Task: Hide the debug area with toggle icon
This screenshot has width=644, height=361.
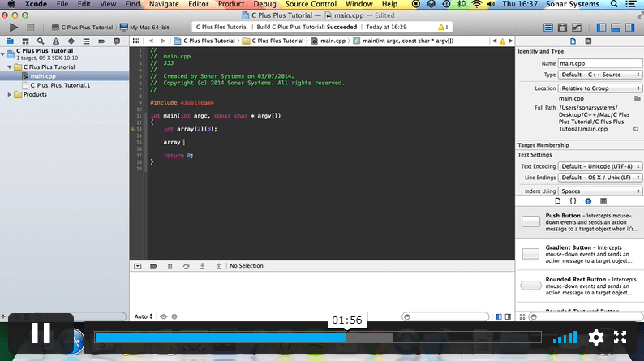Action: (x=138, y=266)
